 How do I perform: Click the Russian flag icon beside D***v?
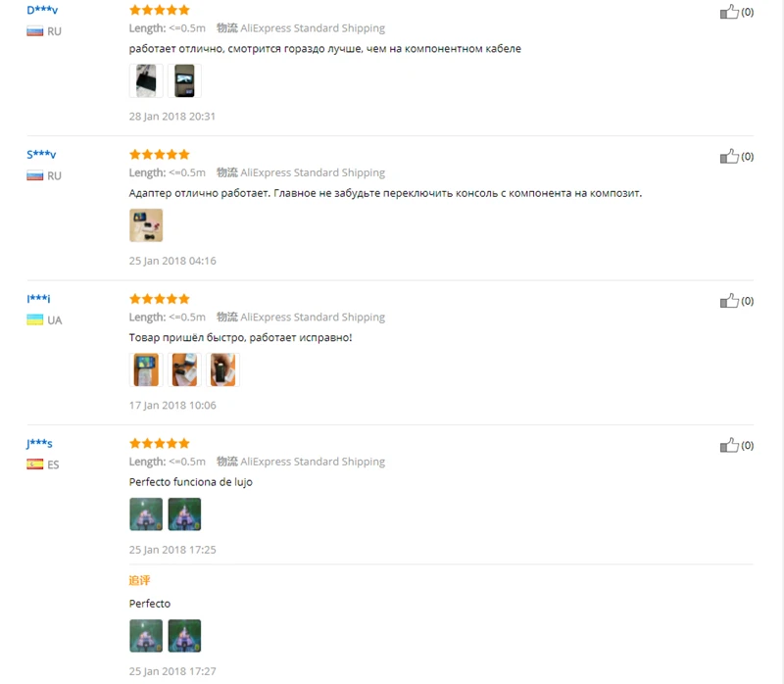point(35,31)
